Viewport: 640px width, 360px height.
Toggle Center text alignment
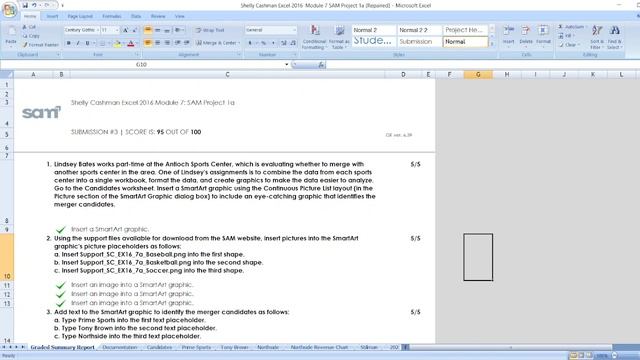[x=157, y=43]
